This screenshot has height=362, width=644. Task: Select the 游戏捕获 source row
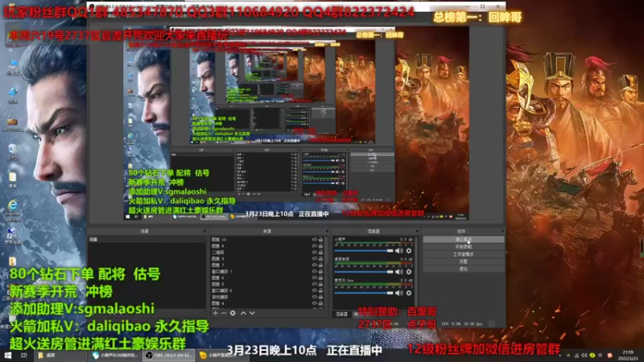267,297
